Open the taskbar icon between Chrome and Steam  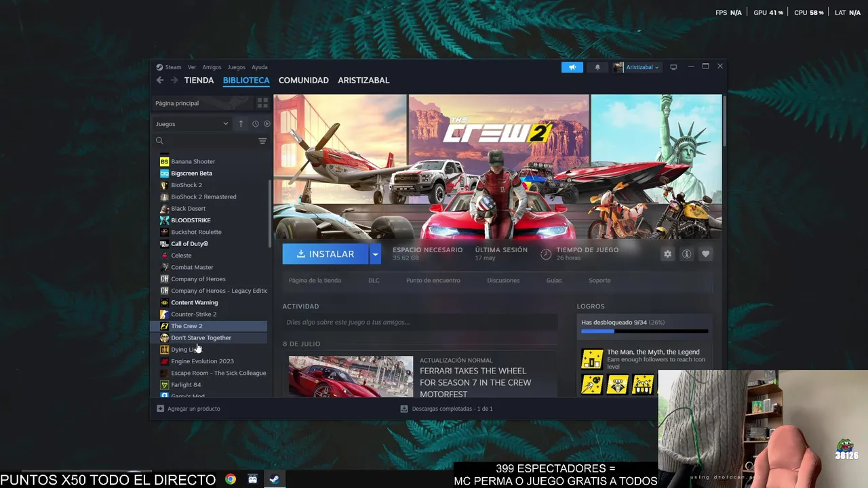[252, 479]
